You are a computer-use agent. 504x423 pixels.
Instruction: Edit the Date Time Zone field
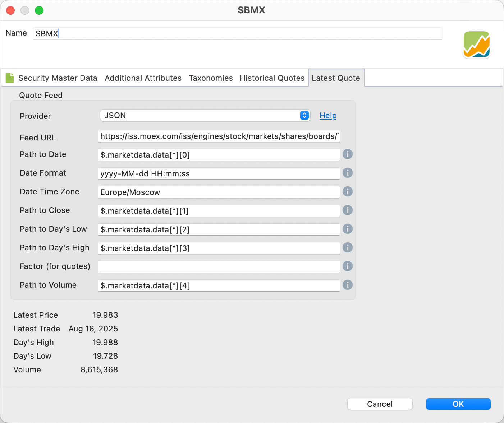coord(219,192)
